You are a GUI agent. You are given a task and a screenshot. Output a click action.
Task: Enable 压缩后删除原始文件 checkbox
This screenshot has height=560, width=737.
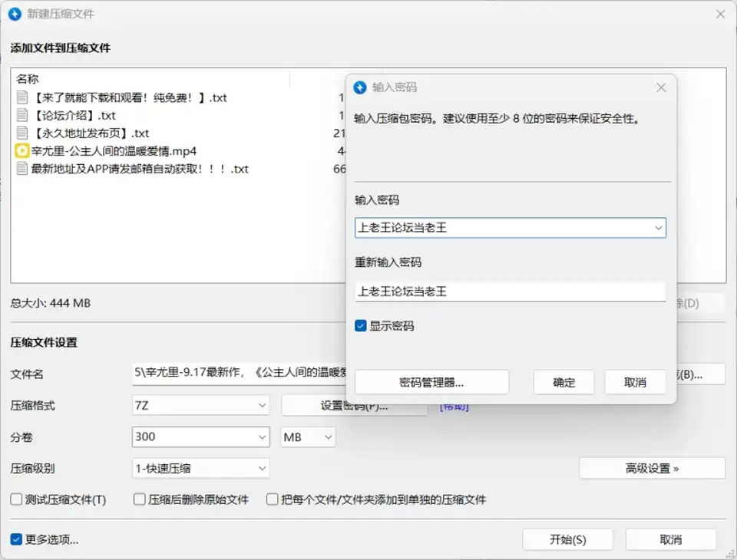coord(139,499)
